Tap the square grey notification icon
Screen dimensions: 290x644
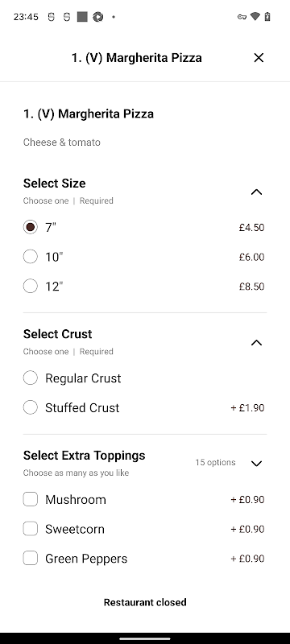82,17
